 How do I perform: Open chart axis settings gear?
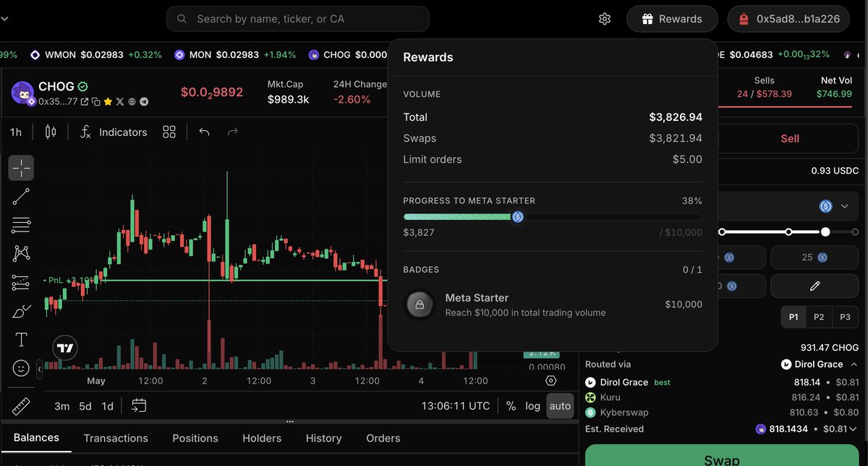point(551,381)
